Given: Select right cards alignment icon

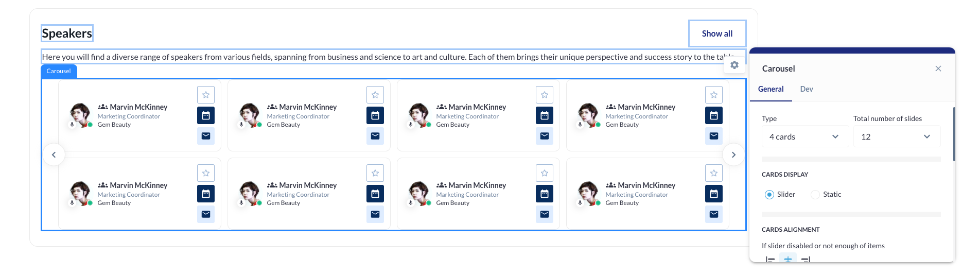Looking at the screenshot, I should [x=806, y=259].
